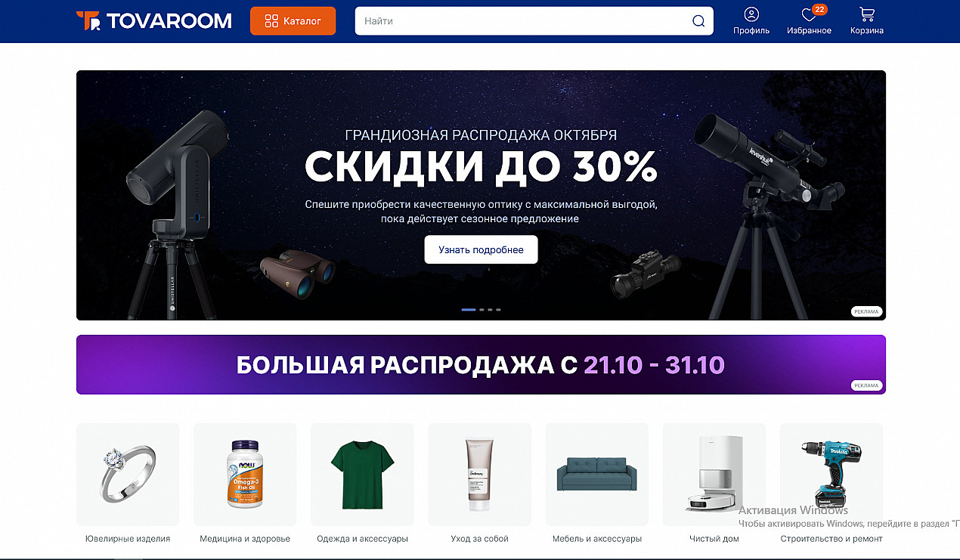
Task: Click the purple Большая распродажа banner
Action: click(x=481, y=365)
